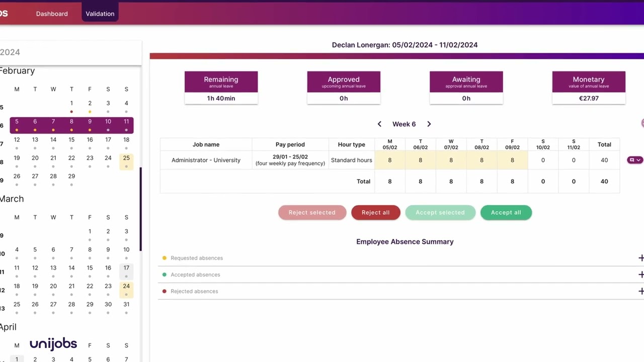Click the unijobs logo
Image resolution: width=644 pixels, height=362 pixels.
pyautogui.click(x=53, y=344)
